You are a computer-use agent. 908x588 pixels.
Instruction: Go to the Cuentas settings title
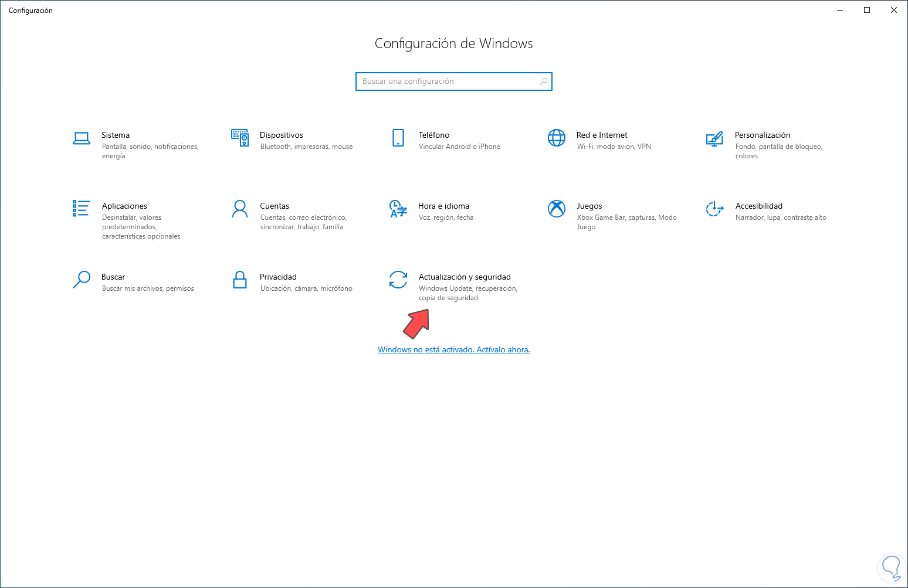pos(275,206)
